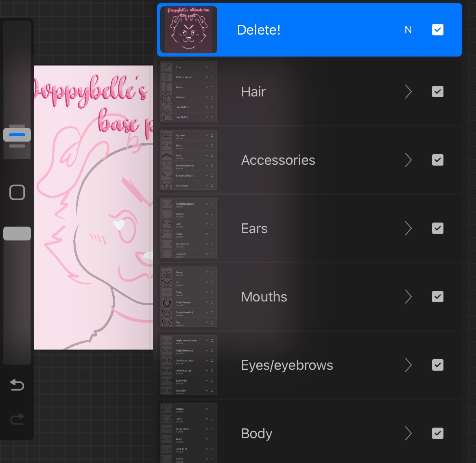This screenshot has height=463, width=476.
Task: Toggle visibility of the Hair group
Action: 437,92
